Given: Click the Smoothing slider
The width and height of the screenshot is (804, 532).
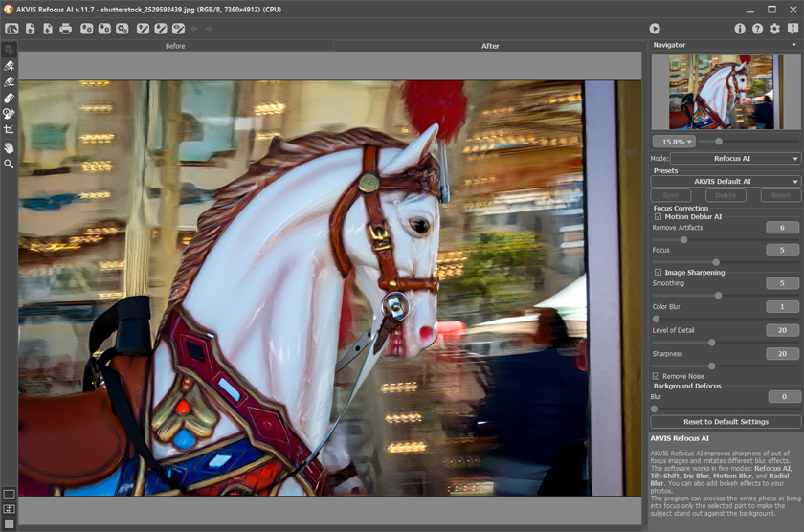Looking at the screenshot, I should pos(726,296).
